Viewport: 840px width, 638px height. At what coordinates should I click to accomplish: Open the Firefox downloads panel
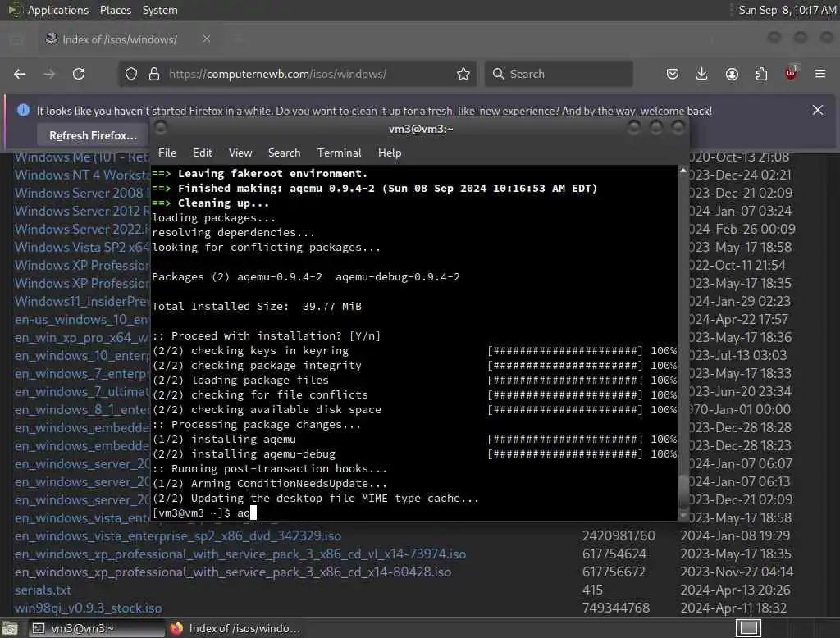(702, 74)
